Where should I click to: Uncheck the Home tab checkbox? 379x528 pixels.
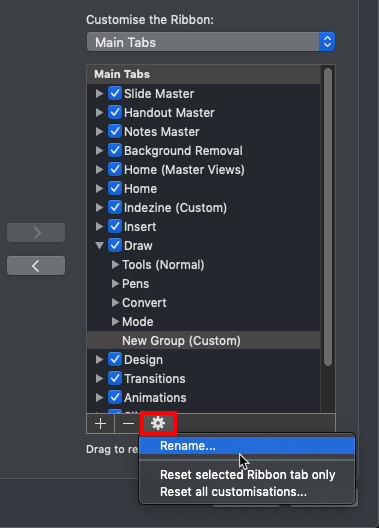pos(115,188)
